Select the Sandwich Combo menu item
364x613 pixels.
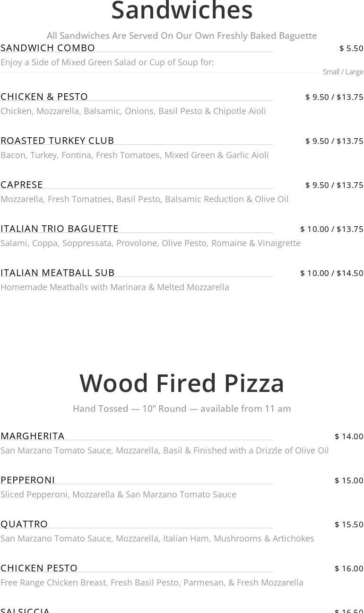(48, 48)
